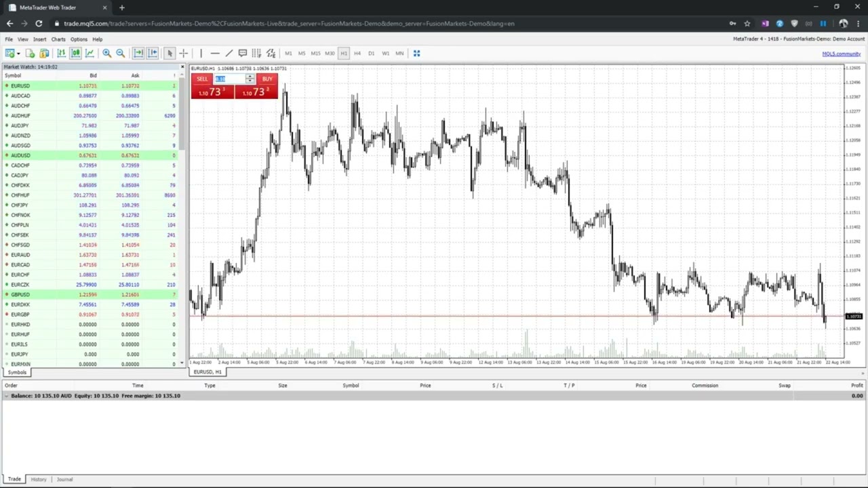Open the Journal tab in terminal panel
This screenshot has width=868, height=488.
tap(64, 479)
